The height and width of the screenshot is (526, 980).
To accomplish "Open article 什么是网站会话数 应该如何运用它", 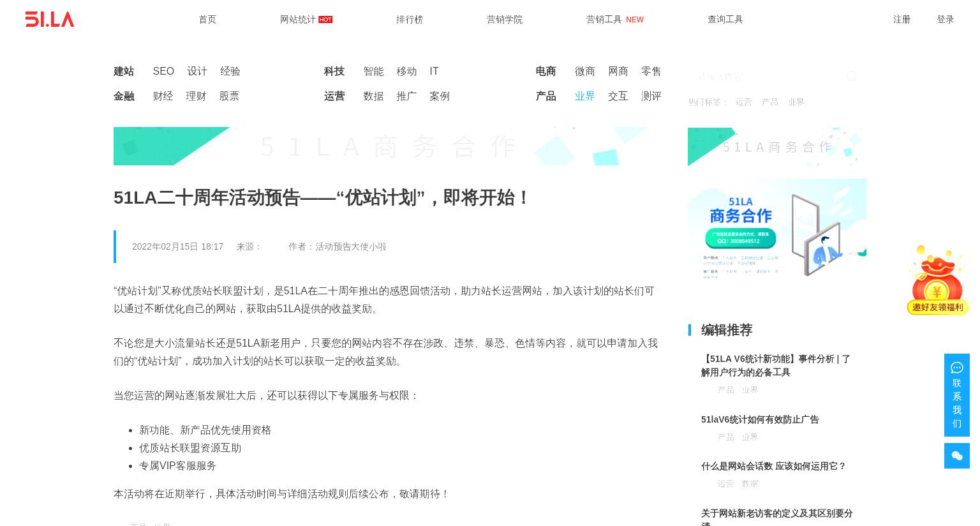I will point(773,466).
